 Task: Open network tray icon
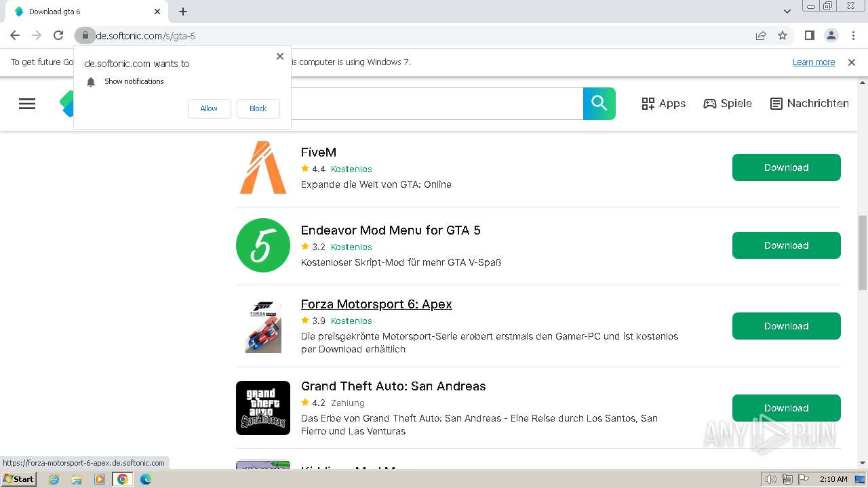pyautogui.click(x=787, y=479)
